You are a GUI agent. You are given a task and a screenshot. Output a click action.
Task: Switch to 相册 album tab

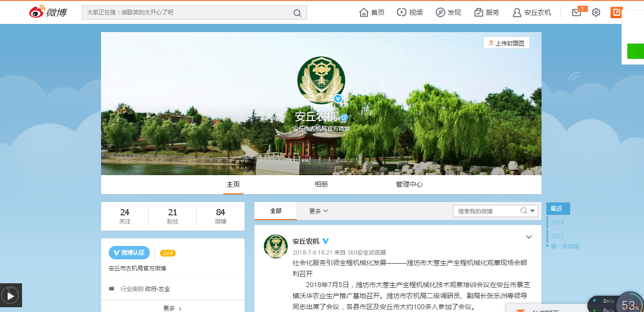[x=321, y=184]
